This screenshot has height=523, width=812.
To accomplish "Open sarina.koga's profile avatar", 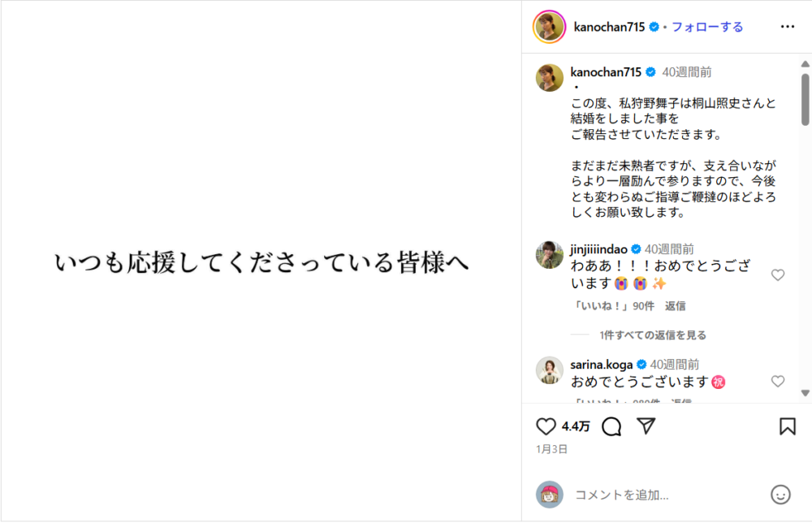I will point(549,370).
